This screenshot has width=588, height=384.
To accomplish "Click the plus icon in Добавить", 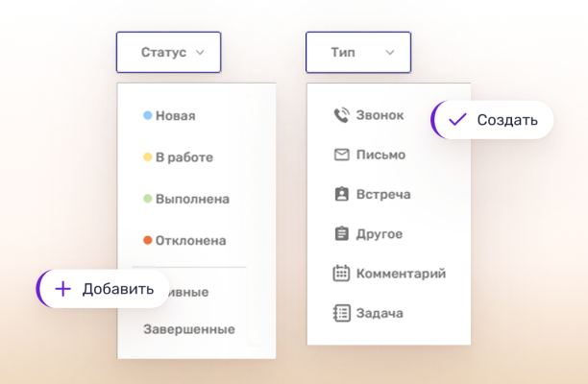I will [x=63, y=289].
